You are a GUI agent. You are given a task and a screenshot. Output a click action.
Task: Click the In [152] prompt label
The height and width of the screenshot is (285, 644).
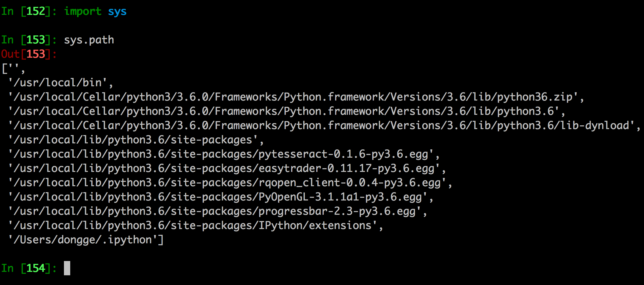(29, 11)
